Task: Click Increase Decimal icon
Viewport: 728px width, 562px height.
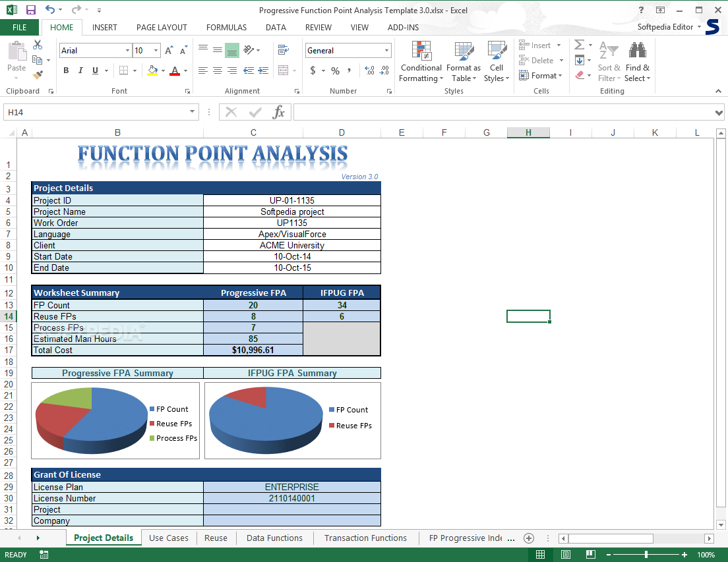Action: pyautogui.click(x=369, y=70)
